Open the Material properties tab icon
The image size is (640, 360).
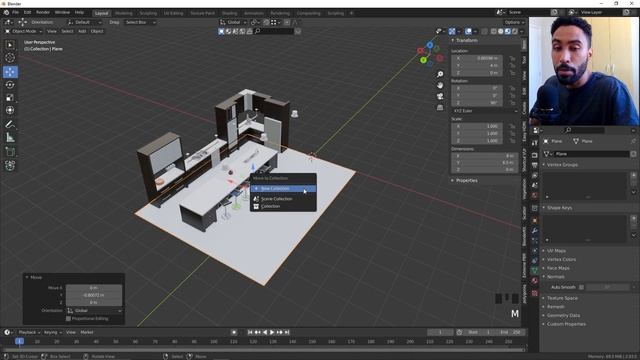pos(534,280)
